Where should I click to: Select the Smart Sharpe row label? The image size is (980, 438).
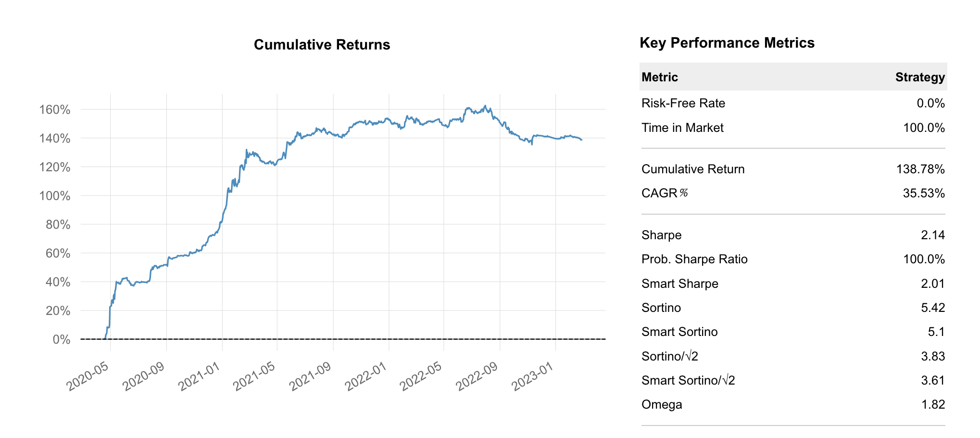[679, 283]
